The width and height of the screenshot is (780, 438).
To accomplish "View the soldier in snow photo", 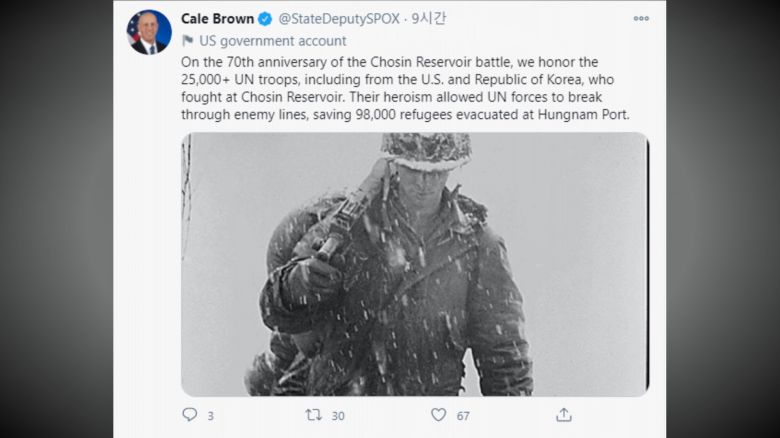I will [414, 263].
